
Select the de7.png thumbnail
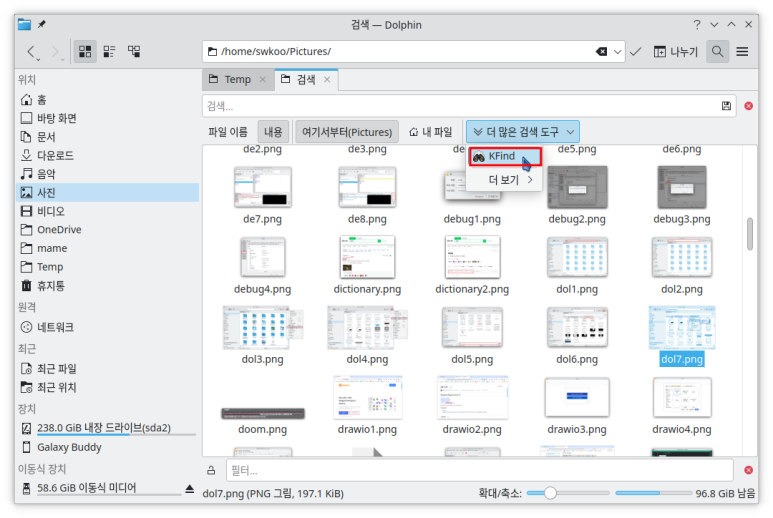pos(262,187)
